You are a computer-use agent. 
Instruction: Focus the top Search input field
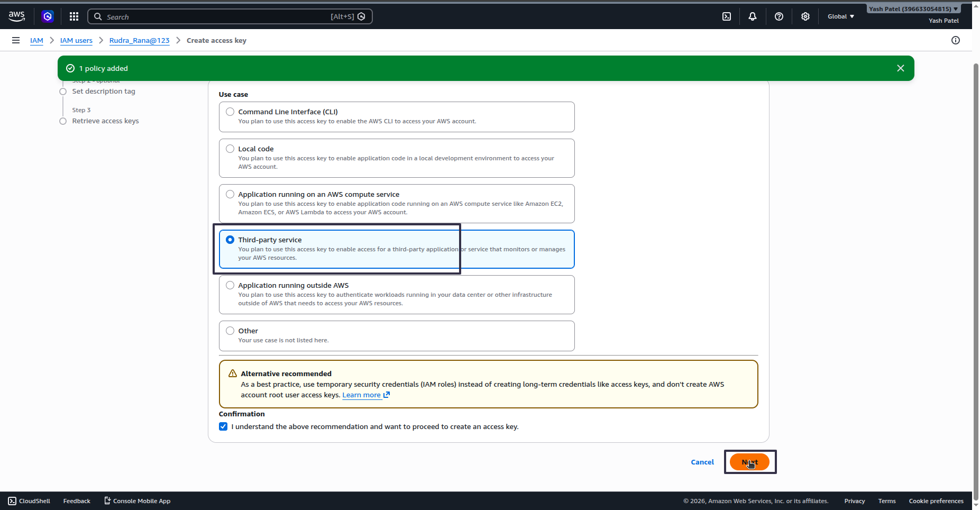coord(230,16)
